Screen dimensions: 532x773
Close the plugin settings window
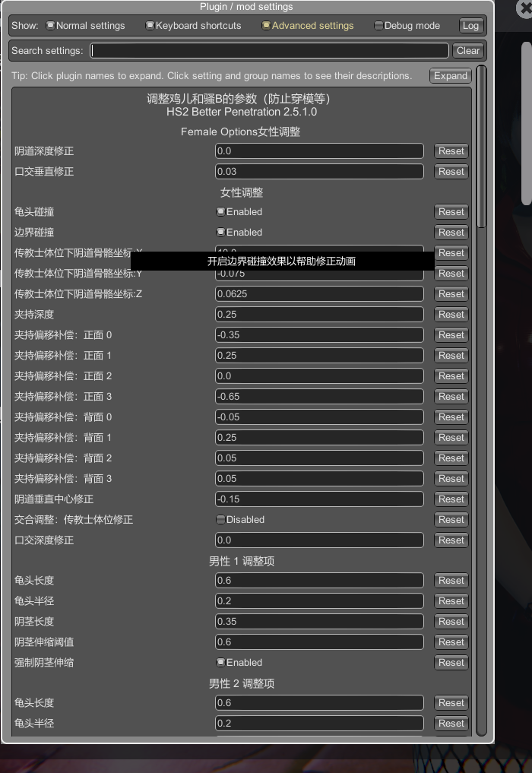pyautogui.click(x=525, y=9)
